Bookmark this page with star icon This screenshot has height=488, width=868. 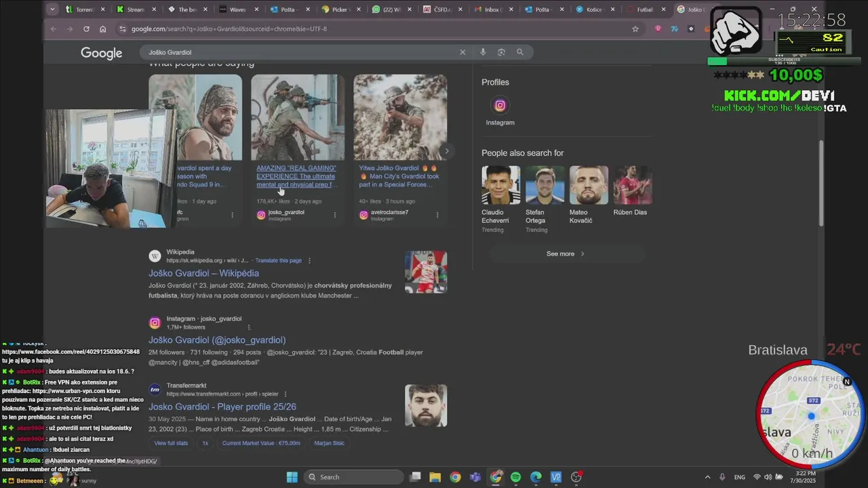pyautogui.click(x=635, y=29)
